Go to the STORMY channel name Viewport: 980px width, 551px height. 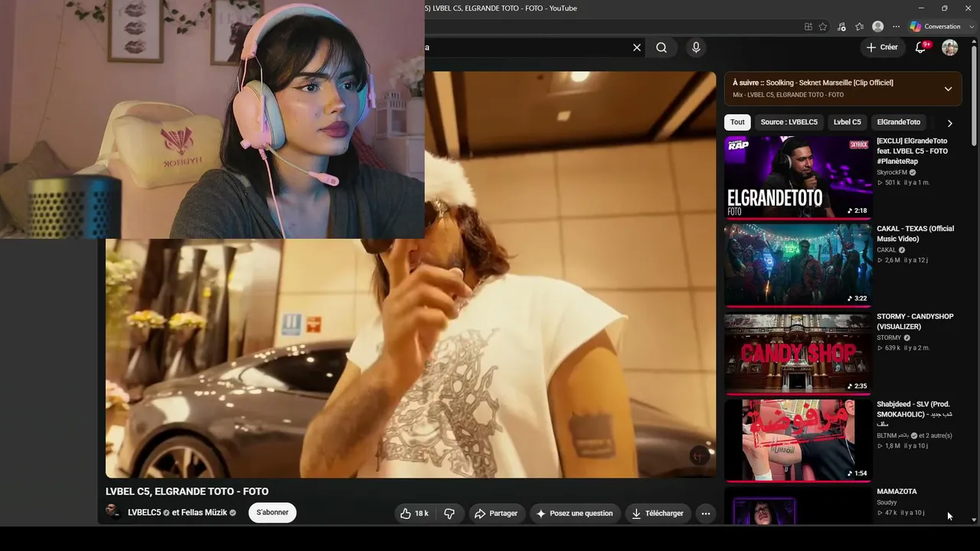(x=889, y=337)
